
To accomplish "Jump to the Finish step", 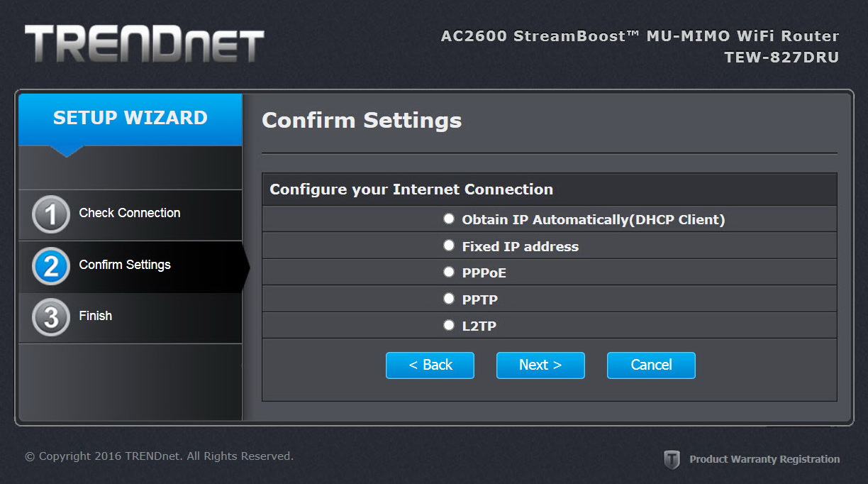I will tap(96, 316).
